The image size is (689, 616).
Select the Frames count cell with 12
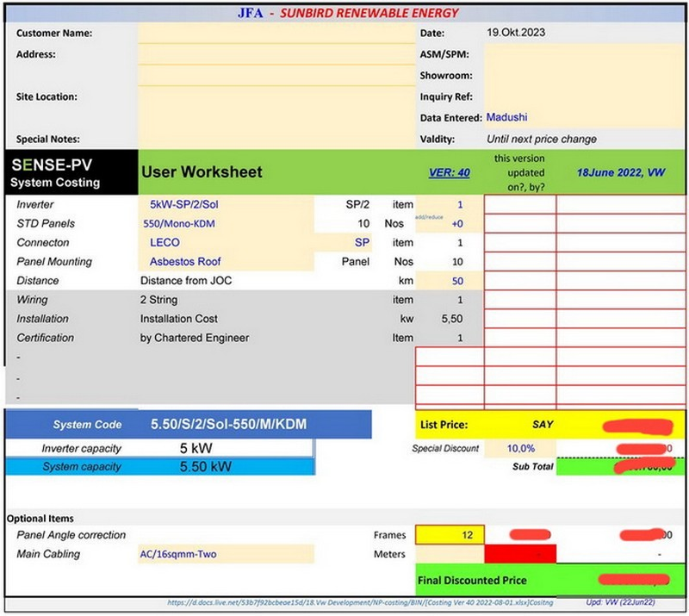450,535
